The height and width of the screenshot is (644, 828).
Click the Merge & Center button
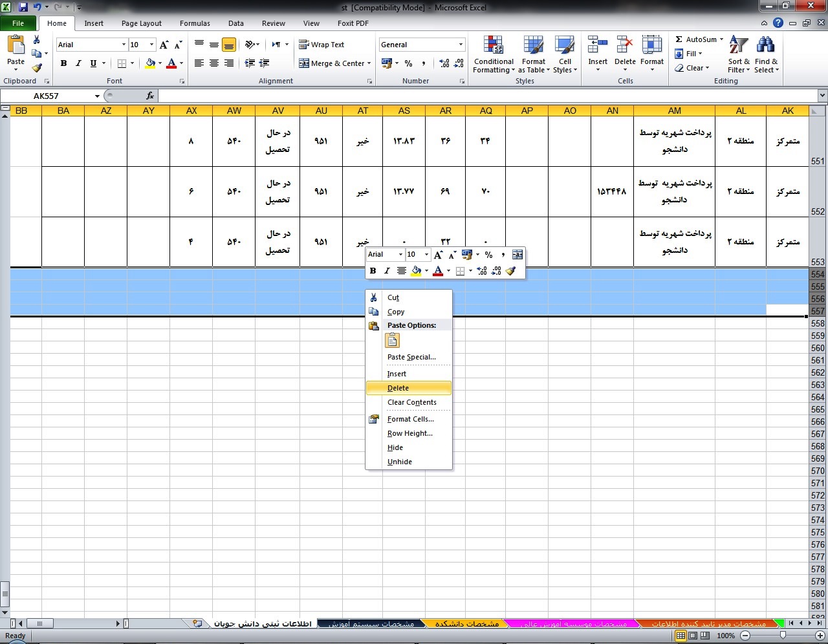335,63
